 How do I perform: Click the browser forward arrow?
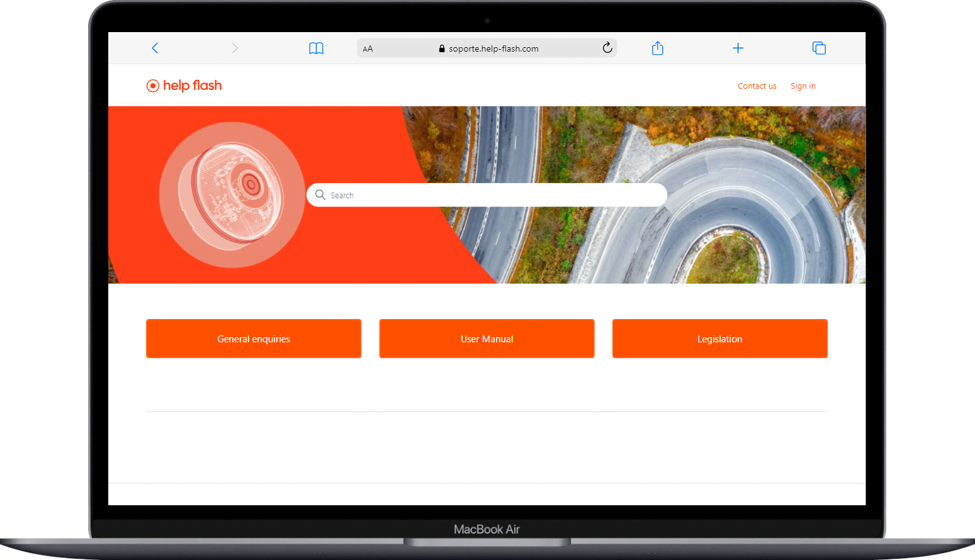point(235,48)
